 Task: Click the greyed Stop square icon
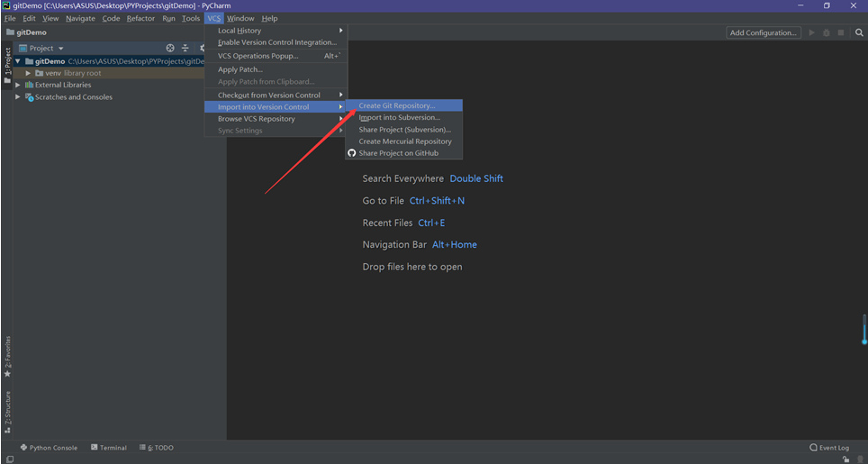pos(840,32)
